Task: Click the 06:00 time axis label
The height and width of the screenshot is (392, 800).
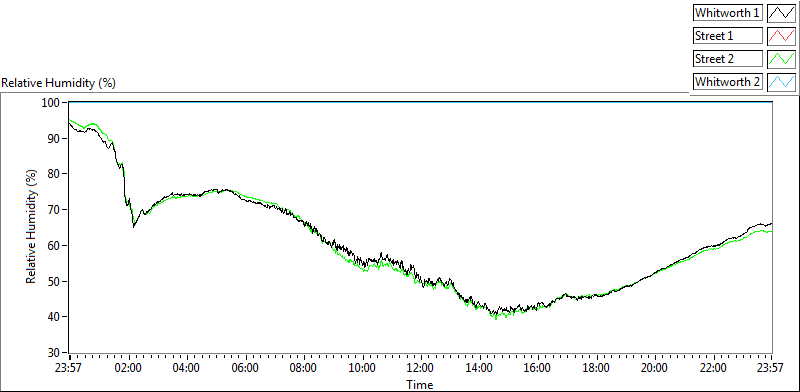Action: tap(245, 368)
